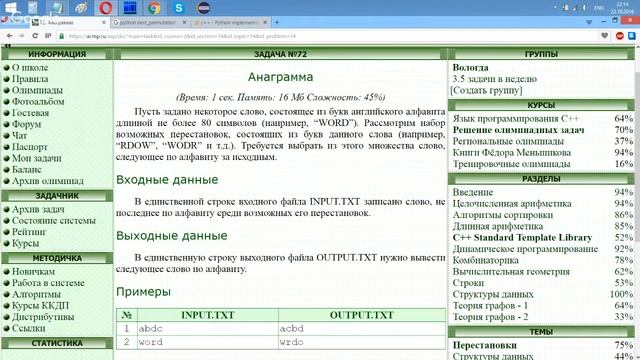Open the Opera icon in taskbar

105,7
